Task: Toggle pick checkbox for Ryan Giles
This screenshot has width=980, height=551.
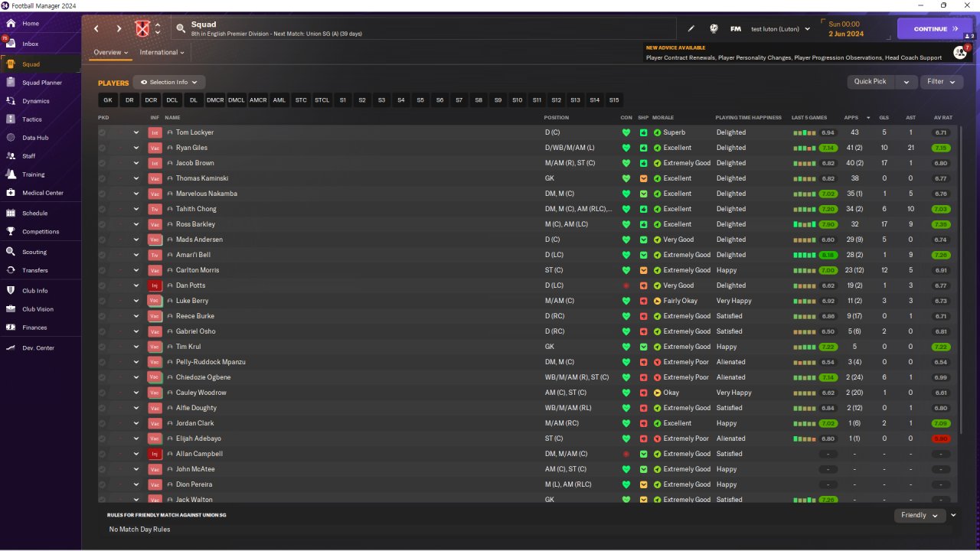Action: tap(103, 148)
